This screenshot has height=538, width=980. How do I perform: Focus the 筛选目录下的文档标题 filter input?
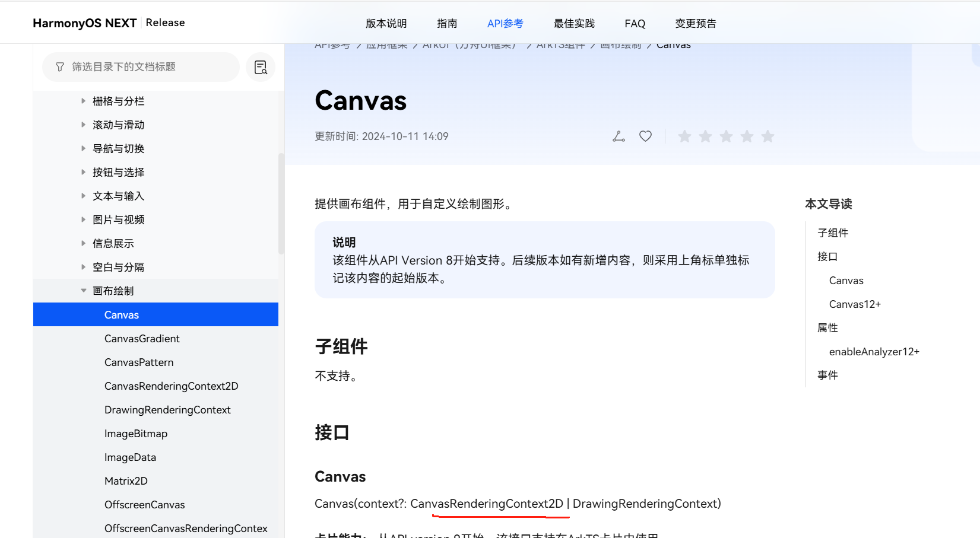pyautogui.click(x=148, y=67)
